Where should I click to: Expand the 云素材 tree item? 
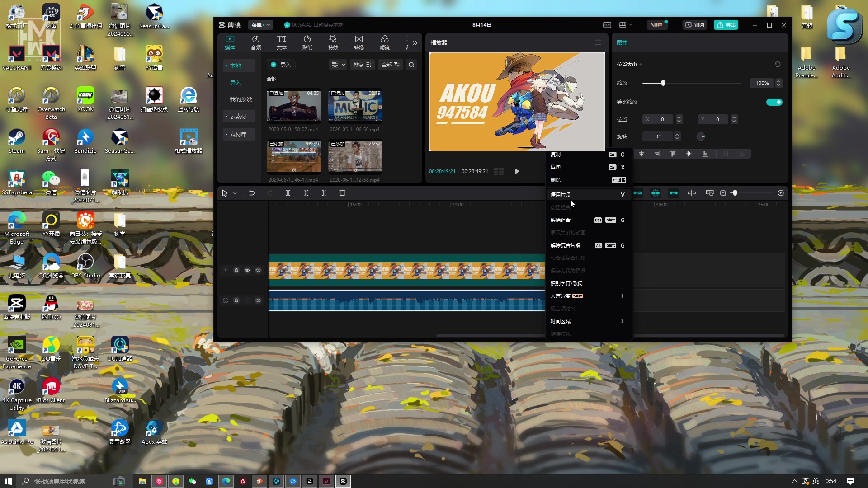[239, 117]
